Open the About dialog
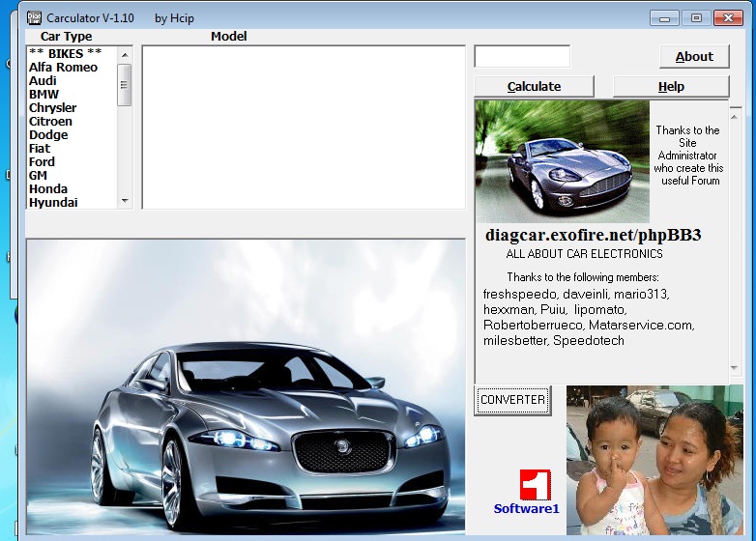The height and width of the screenshot is (541, 756). [x=694, y=56]
